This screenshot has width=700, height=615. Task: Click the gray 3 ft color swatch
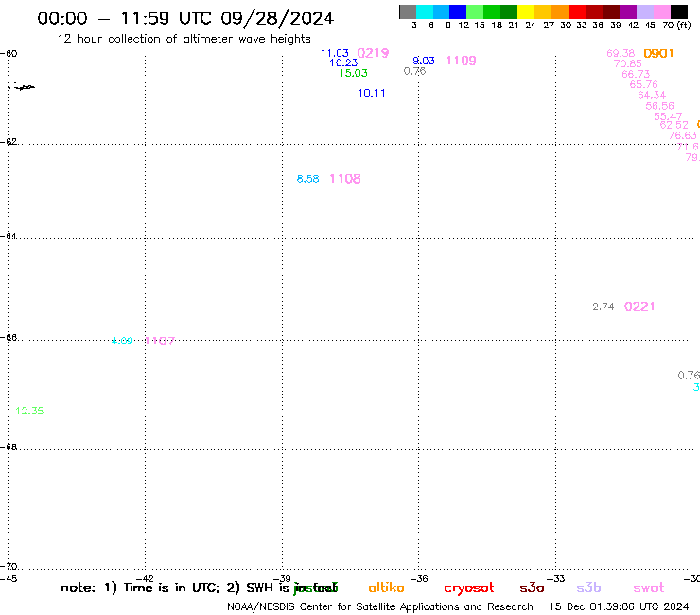click(x=408, y=11)
